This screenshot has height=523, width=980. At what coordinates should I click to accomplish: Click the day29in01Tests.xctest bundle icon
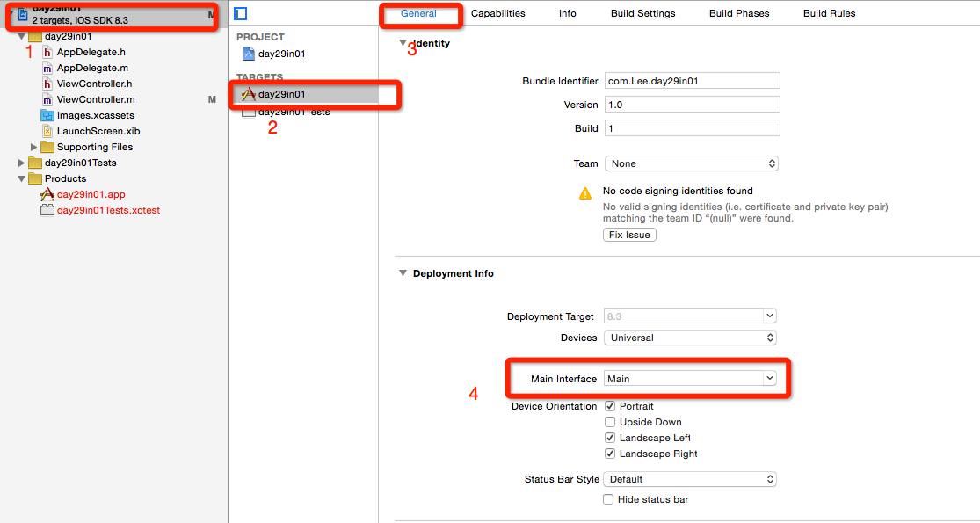tap(47, 211)
